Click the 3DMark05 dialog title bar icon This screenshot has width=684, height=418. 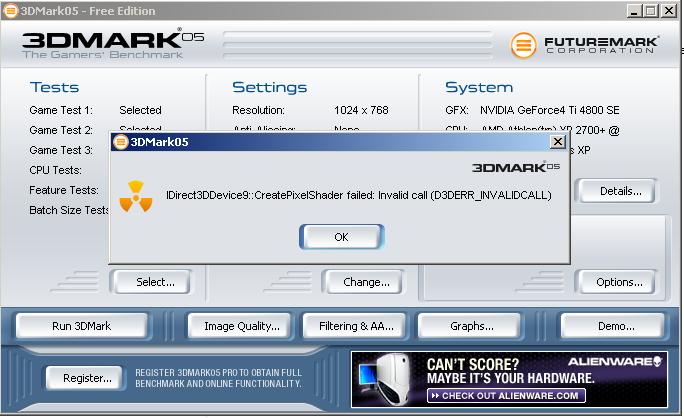tap(120, 142)
